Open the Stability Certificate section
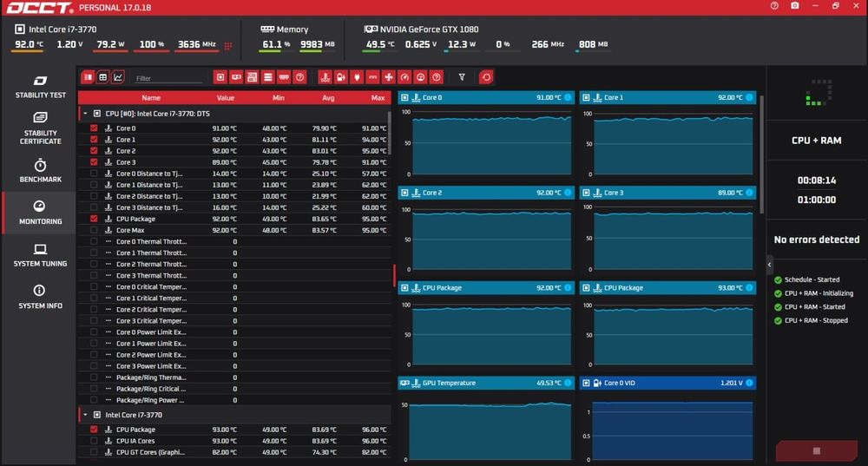 tap(40, 128)
